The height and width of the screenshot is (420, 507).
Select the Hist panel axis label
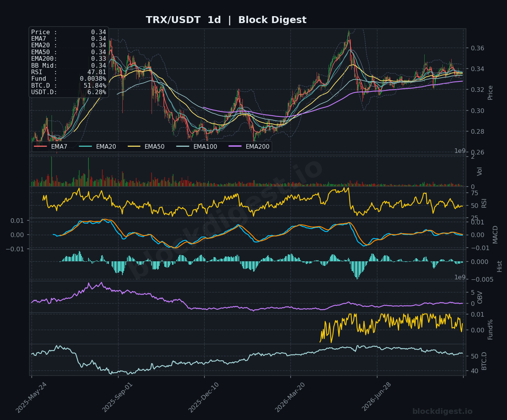pos(500,266)
